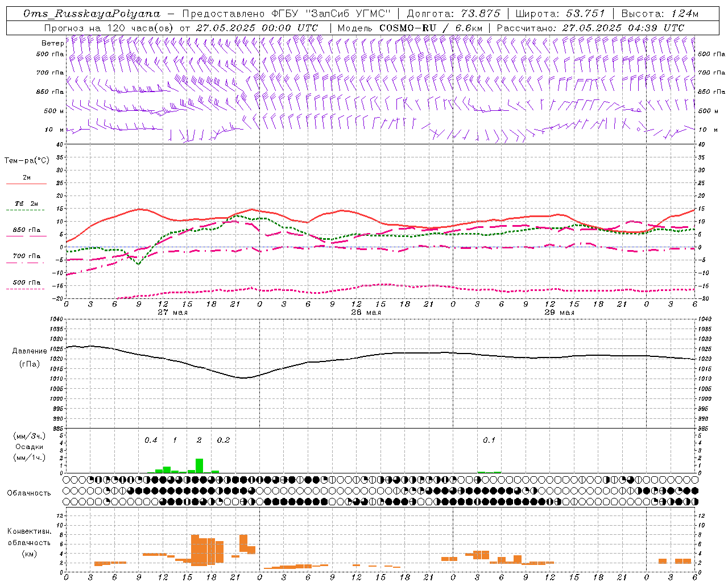The height and width of the screenshot is (582, 728).
Task: Click the Ветер panel label
Action: click(53, 43)
